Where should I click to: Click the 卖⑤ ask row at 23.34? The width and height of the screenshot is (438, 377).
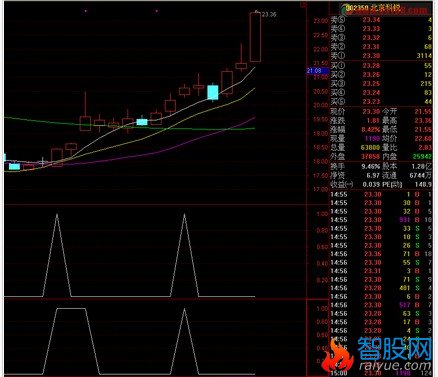click(x=381, y=20)
